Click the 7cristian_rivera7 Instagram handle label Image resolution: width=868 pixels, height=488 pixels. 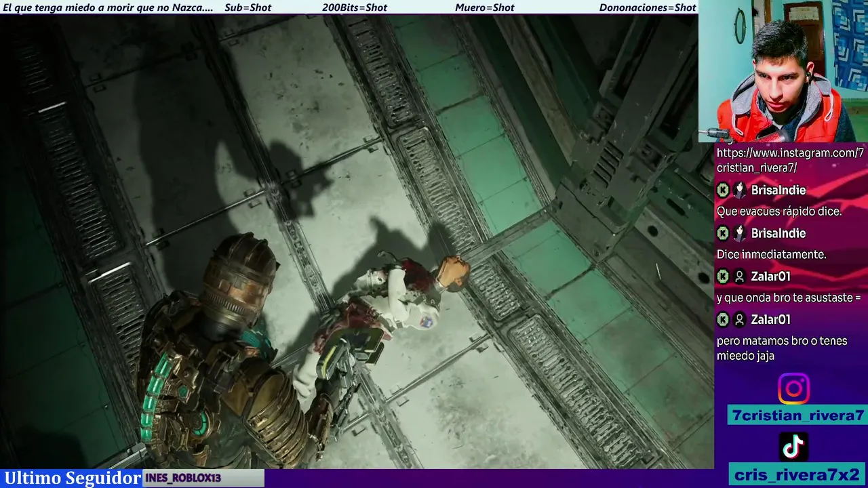tap(797, 415)
